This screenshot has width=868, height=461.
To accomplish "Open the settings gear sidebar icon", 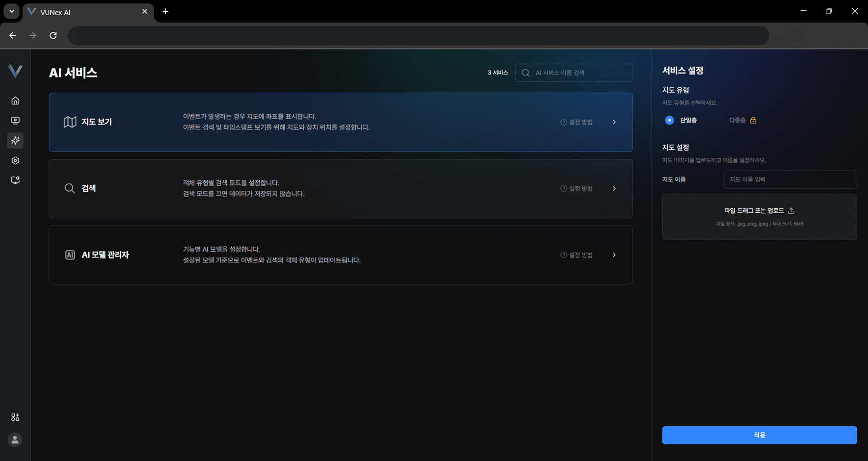I will [x=15, y=161].
